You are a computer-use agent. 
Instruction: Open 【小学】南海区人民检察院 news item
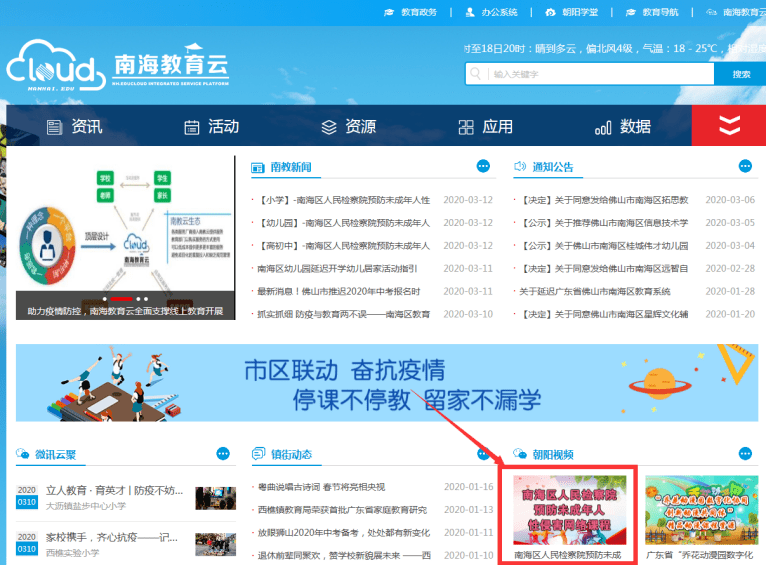[344, 200]
